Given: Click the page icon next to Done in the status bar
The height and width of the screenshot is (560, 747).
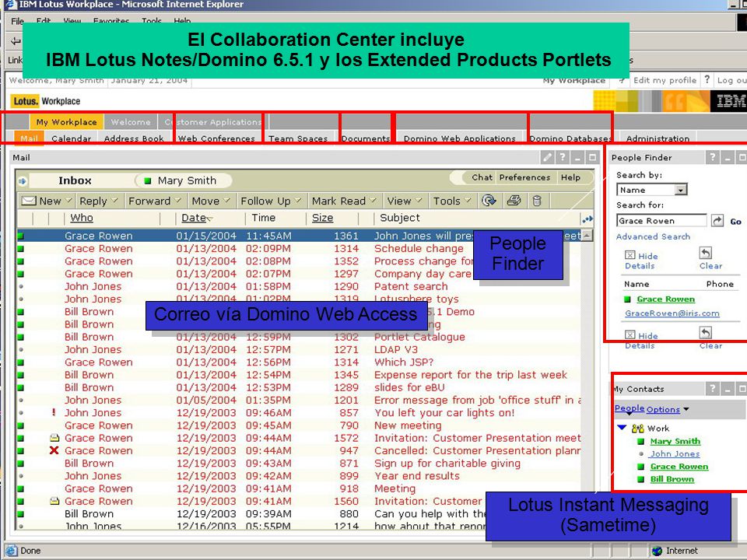Looking at the screenshot, I should 12,551.
